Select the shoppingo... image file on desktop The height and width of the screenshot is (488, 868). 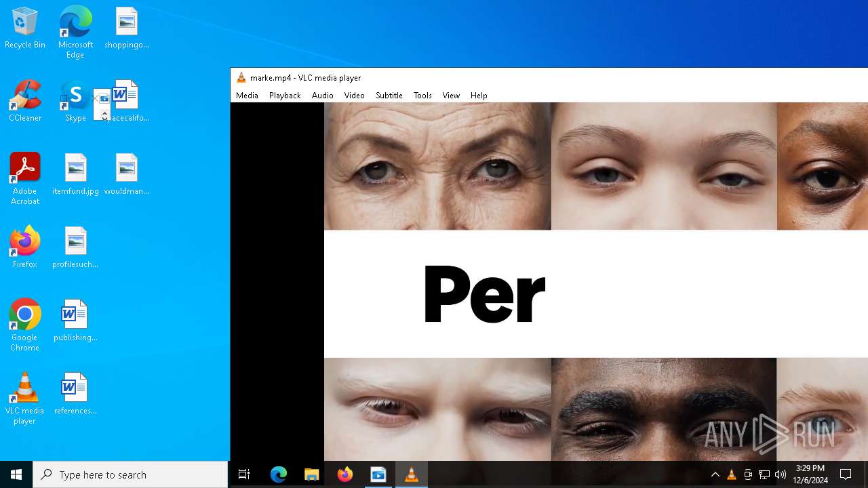pyautogui.click(x=127, y=28)
